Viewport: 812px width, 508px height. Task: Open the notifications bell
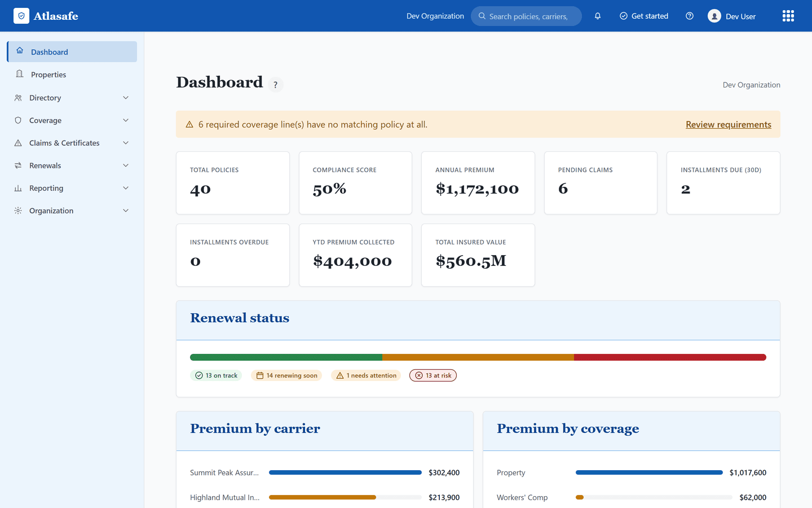(598, 16)
